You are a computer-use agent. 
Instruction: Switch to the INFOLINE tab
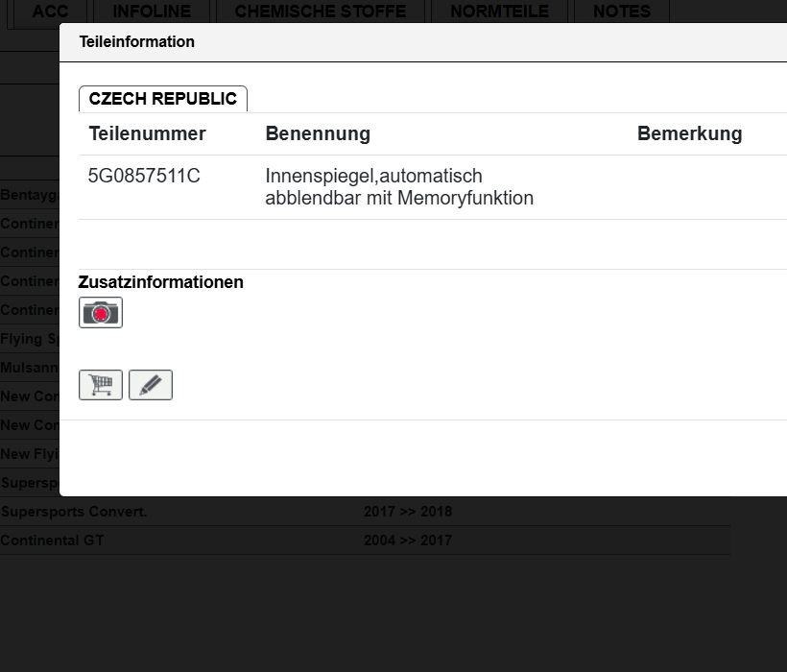(x=152, y=12)
